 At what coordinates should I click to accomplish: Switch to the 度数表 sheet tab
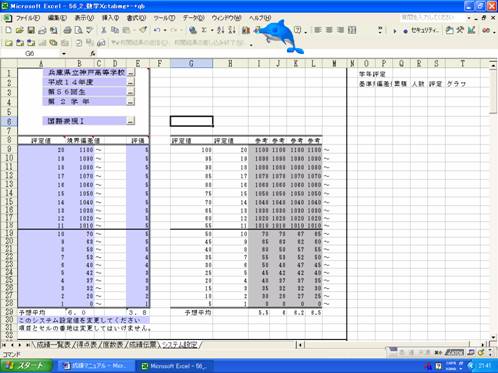click(x=113, y=345)
